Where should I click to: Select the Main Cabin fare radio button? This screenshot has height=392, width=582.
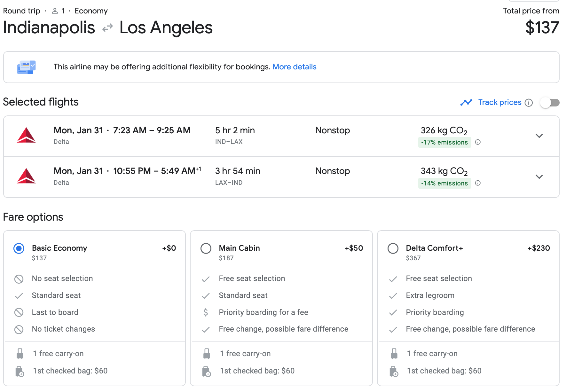206,248
